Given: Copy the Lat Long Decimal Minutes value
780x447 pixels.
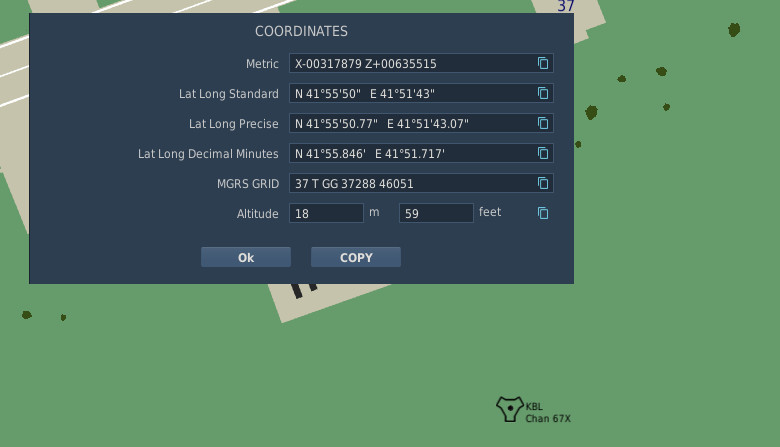Looking at the screenshot, I should 543,154.
